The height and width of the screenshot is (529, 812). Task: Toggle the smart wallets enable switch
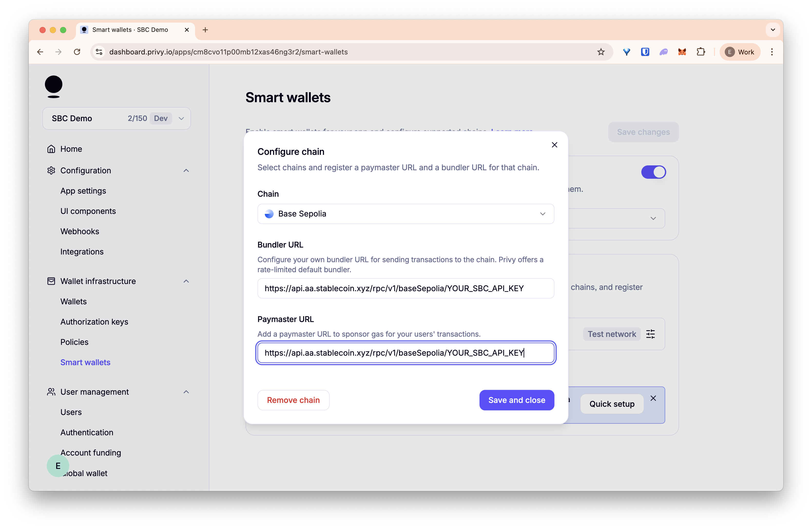click(x=653, y=172)
